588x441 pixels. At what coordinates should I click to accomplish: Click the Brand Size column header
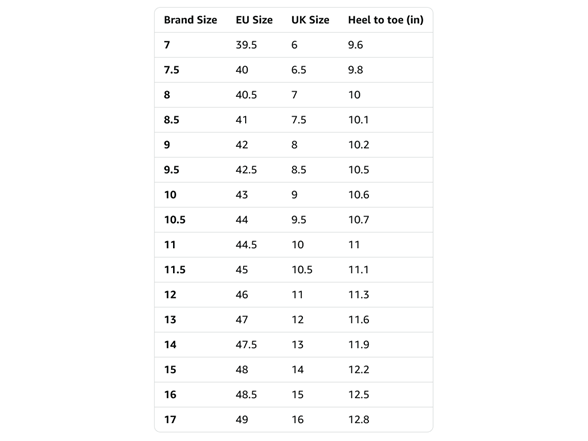[x=190, y=20]
